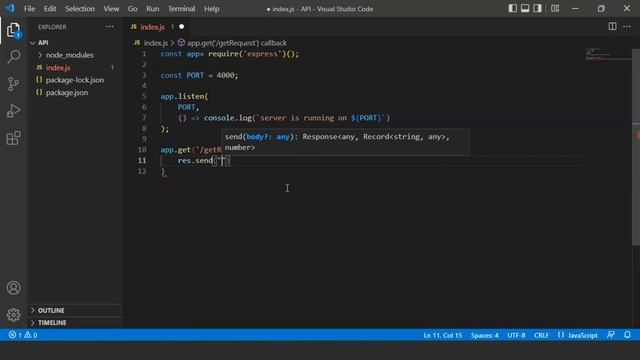Toggle the primary side bar layout icon
Viewport: 640px width, 360px height.
(512, 8)
